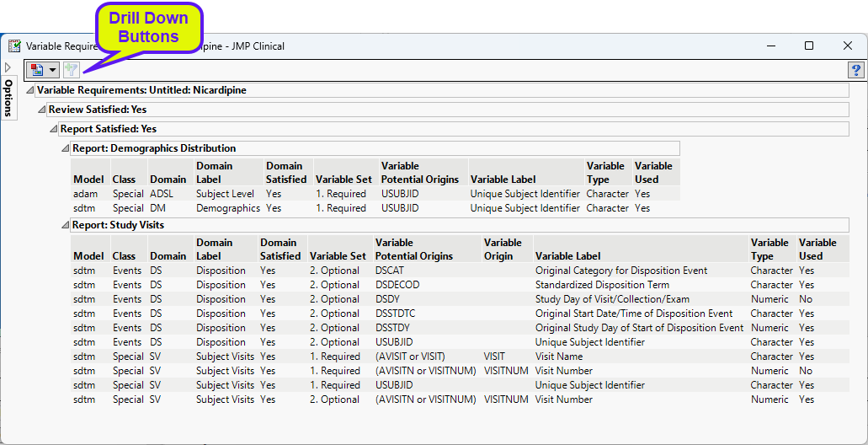Image resolution: width=868 pixels, height=445 pixels.
Task: Open the vertical Options tab
Action: click(8, 97)
